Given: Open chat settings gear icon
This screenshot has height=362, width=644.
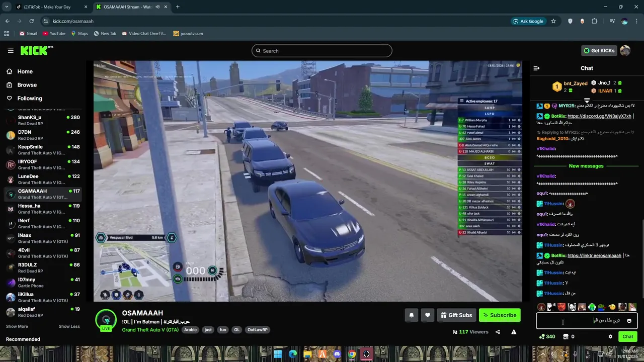Looking at the screenshot, I should 610,337.
